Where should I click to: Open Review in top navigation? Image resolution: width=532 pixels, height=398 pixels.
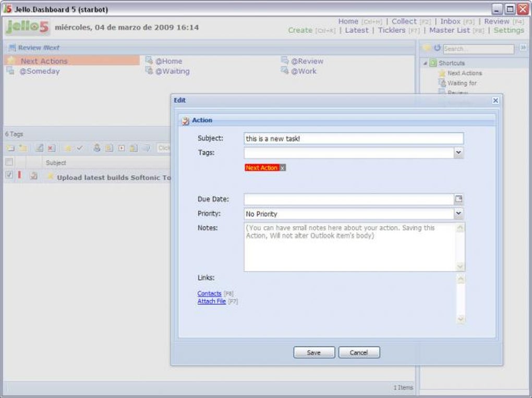(x=497, y=21)
